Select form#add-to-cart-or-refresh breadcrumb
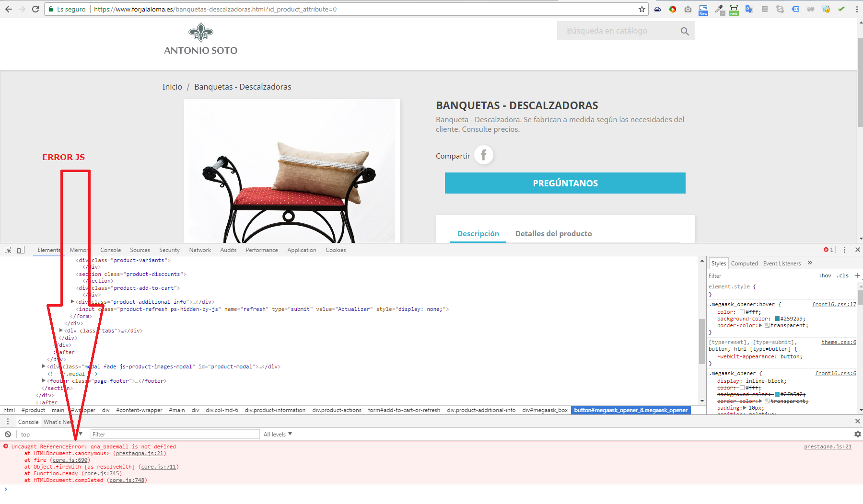 [404, 410]
